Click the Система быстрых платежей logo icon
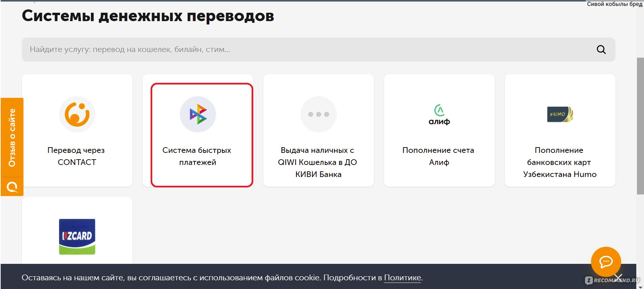This screenshot has height=289, width=644. point(198,114)
